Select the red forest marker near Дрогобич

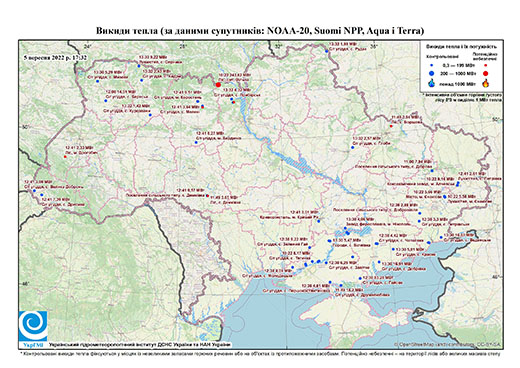65,157
